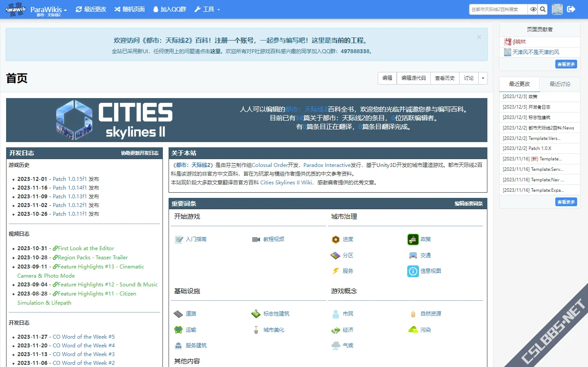Click the 进度 hexagon badge icon
Image resolution: width=588 pixels, height=367 pixels.
click(x=335, y=239)
